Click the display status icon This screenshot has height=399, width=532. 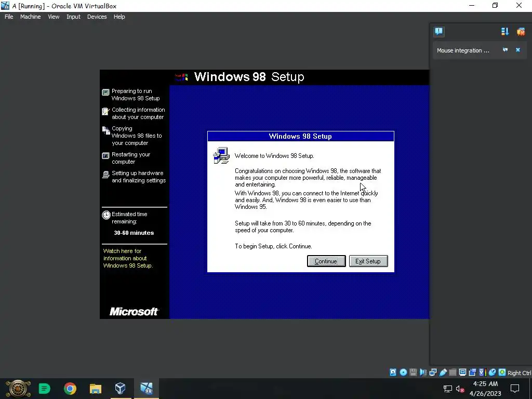(462, 372)
